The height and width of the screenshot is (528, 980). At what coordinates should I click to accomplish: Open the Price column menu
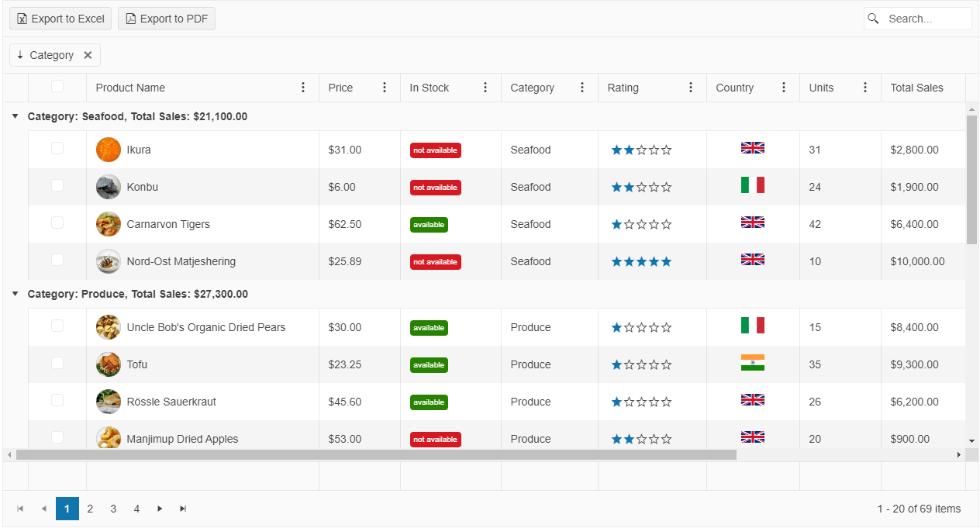[385, 88]
